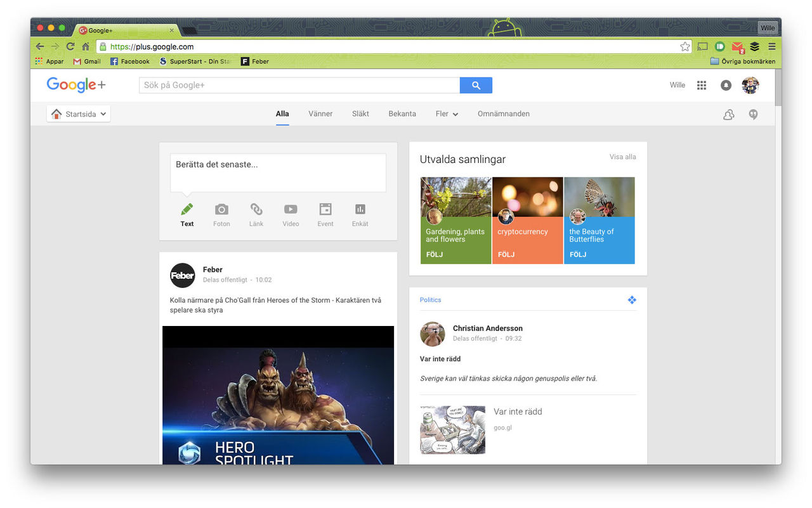Screen dimensions: 812x508
Task: Go to browser home page icon
Action: coord(86,46)
